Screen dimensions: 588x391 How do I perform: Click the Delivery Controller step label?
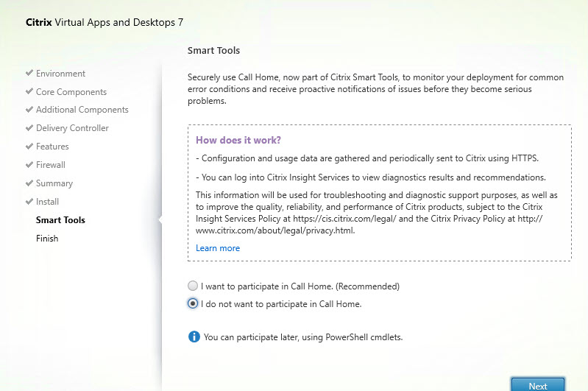click(72, 128)
